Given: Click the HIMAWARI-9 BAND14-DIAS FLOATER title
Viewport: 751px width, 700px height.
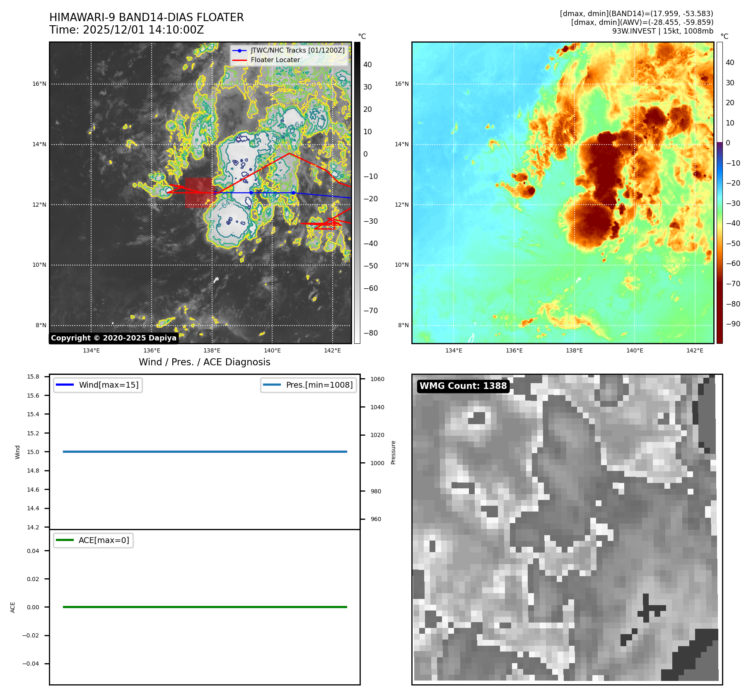Looking at the screenshot, I should [x=146, y=17].
